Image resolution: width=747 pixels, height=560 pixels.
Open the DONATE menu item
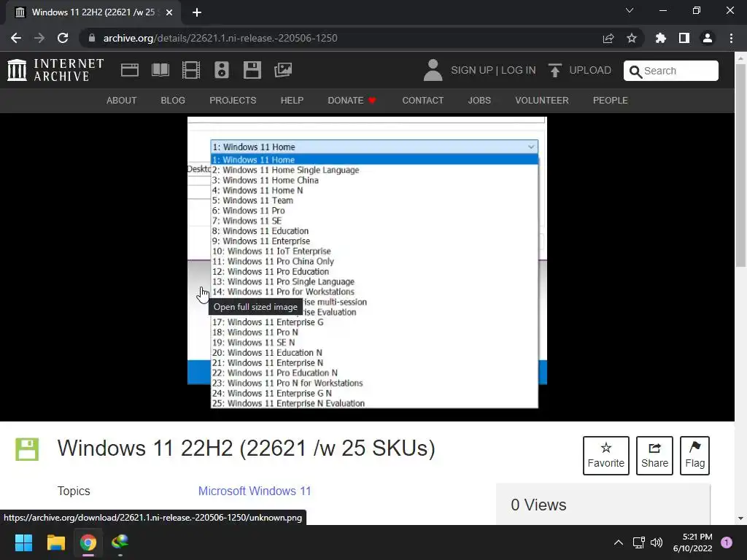coord(352,101)
